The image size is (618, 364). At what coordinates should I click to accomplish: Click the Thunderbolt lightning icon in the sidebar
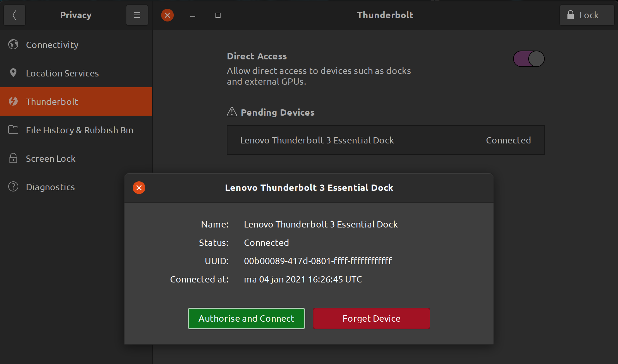13,101
